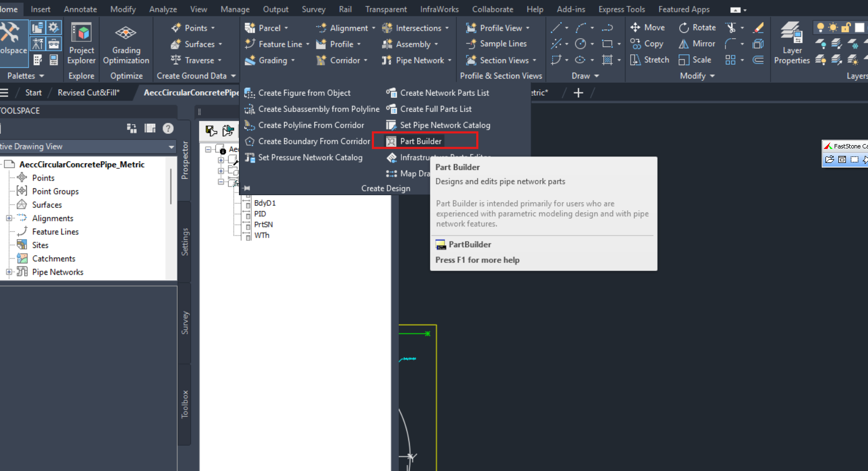Open the Project Explorer tool

point(81,44)
